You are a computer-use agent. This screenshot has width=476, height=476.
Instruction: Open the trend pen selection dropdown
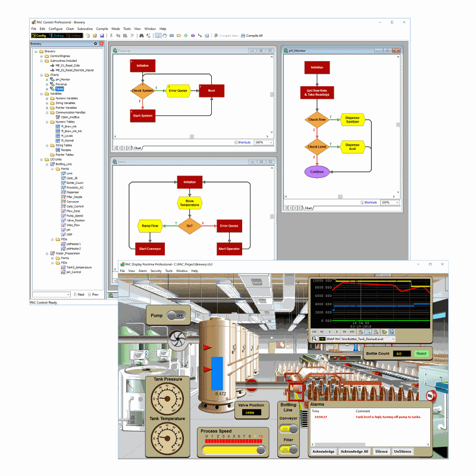[393, 339]
